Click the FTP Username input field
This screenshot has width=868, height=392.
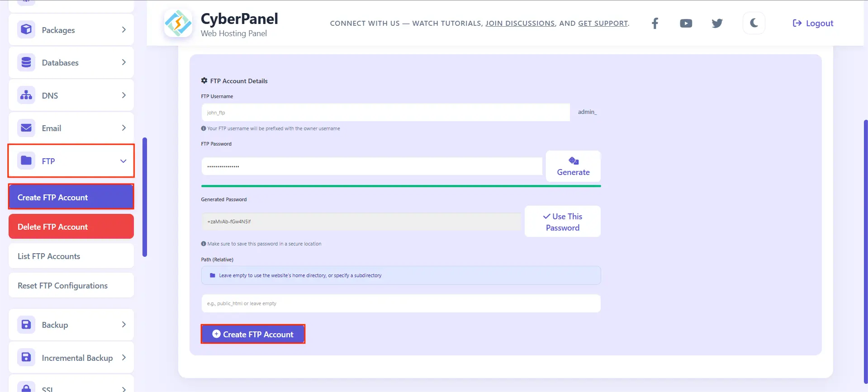click(385, 112)
